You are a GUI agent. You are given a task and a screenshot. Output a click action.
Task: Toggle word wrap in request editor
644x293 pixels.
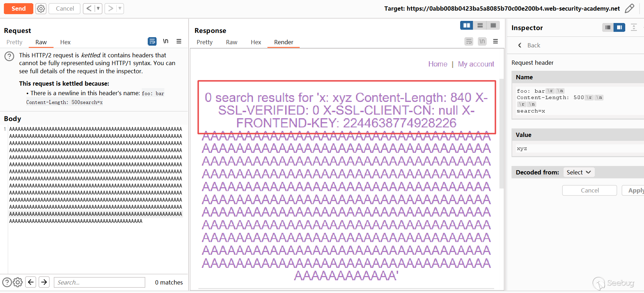pos(152,41)
